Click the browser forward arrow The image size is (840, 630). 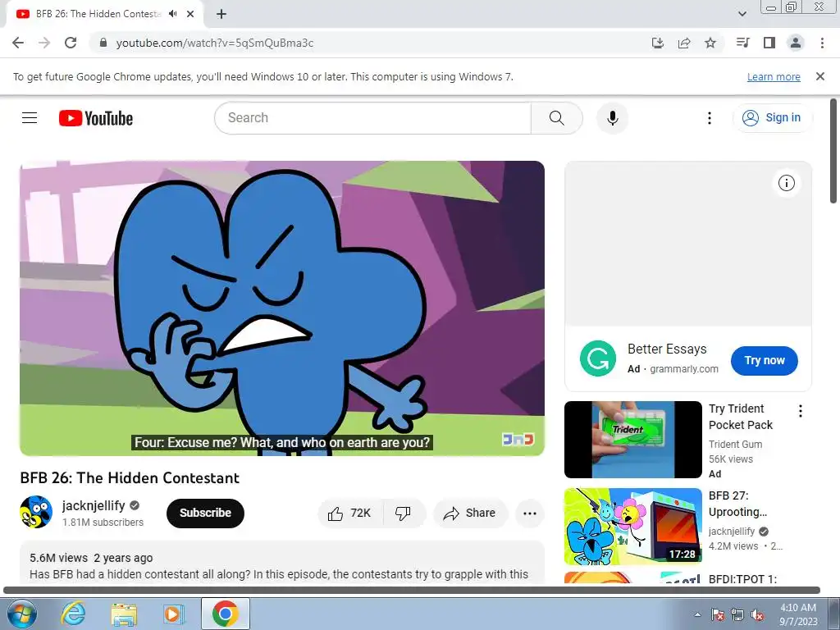click(44, 43)
